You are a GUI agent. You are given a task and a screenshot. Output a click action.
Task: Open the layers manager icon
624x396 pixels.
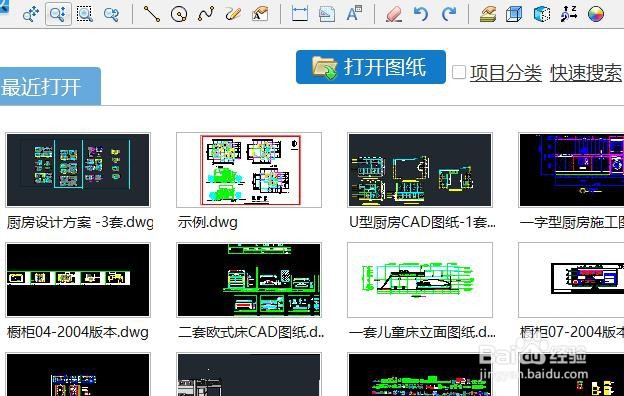click(x=488, y=14)
